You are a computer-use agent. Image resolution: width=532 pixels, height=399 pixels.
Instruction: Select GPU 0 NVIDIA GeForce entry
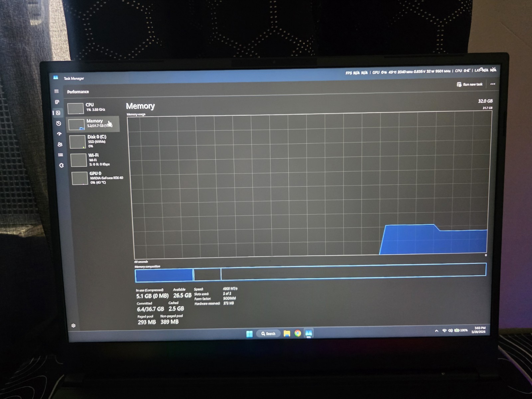tap(97, 178)
